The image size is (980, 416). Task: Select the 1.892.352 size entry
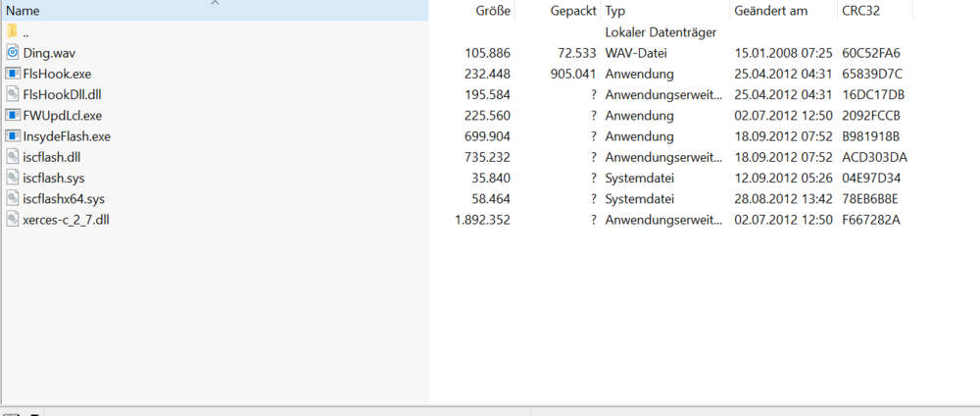point(482,220)
